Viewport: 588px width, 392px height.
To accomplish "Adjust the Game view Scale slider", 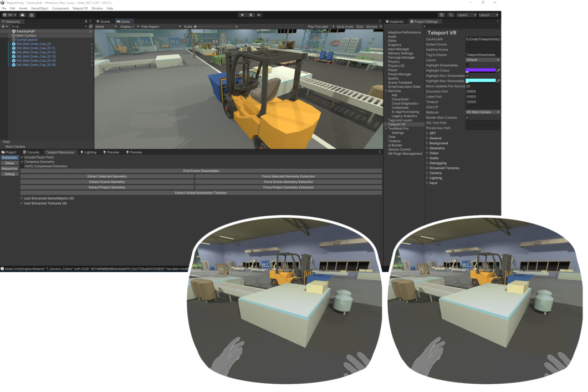I will click(x=214, y=27).
